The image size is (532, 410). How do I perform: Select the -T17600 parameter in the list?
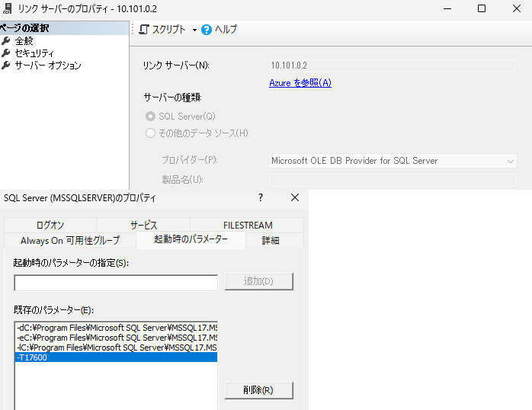[x=114, y=357]
